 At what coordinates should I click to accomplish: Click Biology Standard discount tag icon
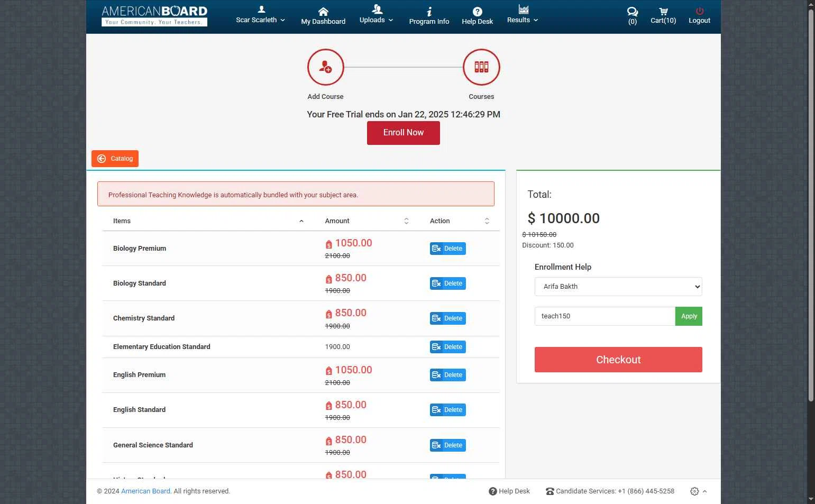(x=328, y=279)
